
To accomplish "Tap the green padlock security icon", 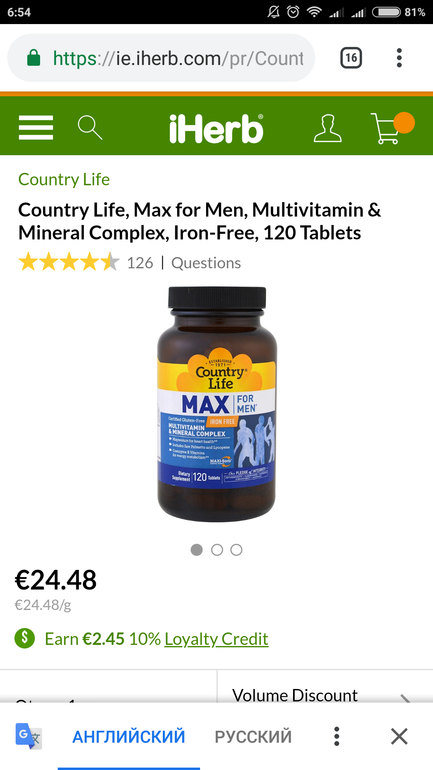I will tap(33, 58).
